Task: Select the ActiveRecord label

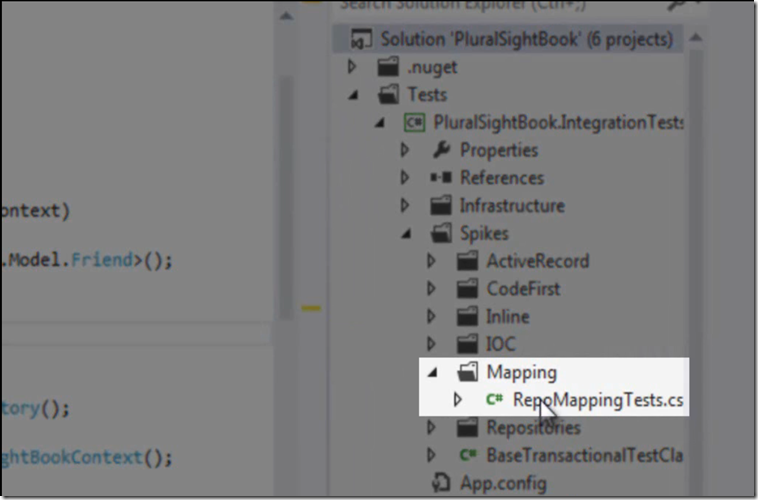Action: coord(538,261)
